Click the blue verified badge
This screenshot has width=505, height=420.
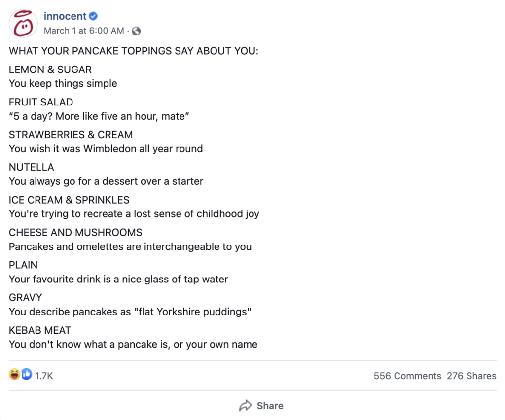coord(93,17)
